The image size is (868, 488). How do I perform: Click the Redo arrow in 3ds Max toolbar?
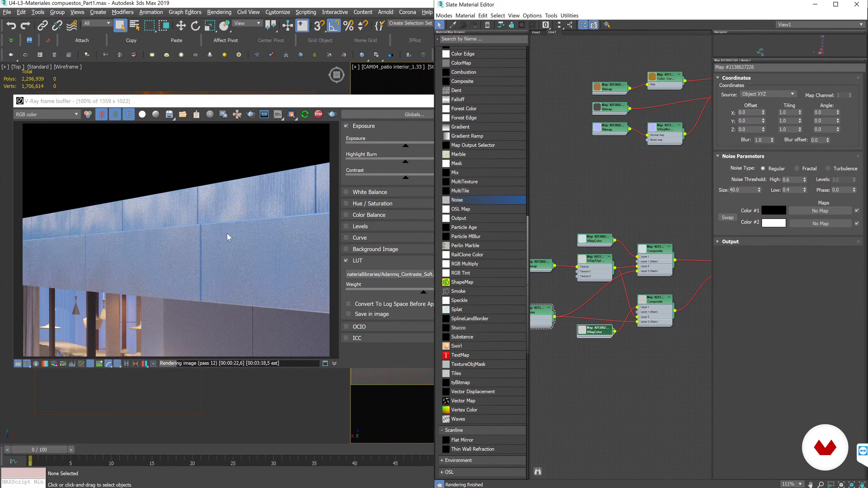[x=25, y=26]
